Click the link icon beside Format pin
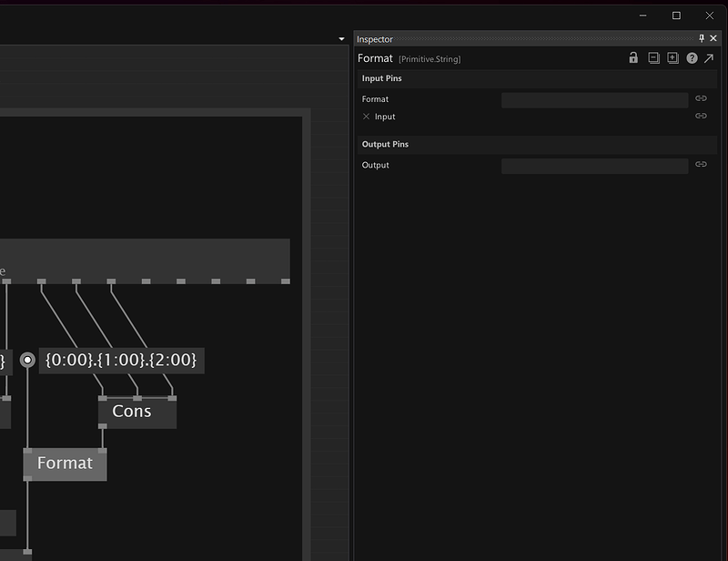The height and width of the screenshot is (561, 728). [x=701, y=99]
